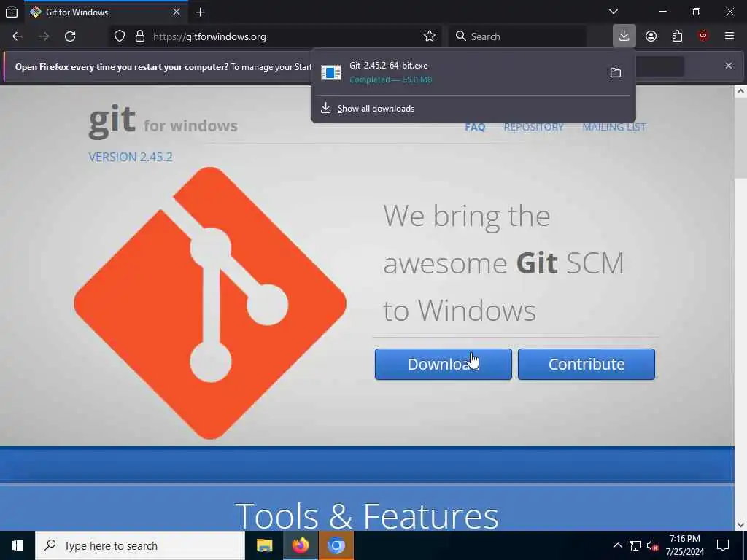Viewport: 747px width, 560px height.
Task: Click the VERSION 2.45.2 link
Action: [131, 157]
